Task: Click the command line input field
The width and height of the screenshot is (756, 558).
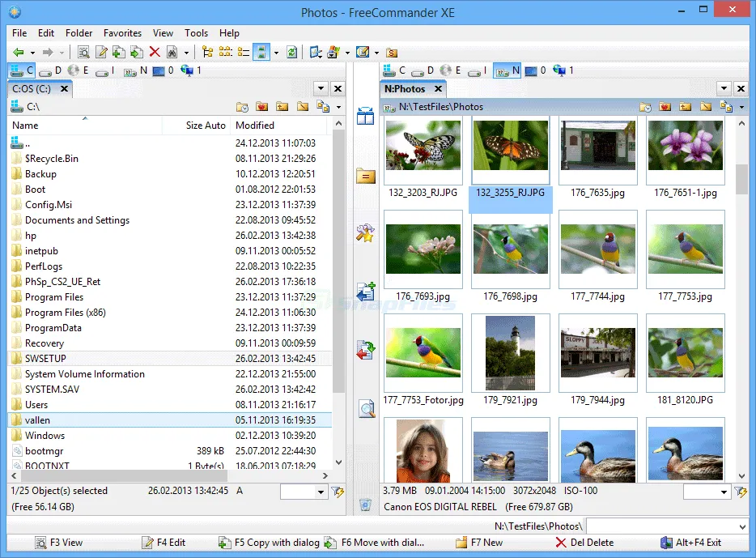Action: point(667,526)
